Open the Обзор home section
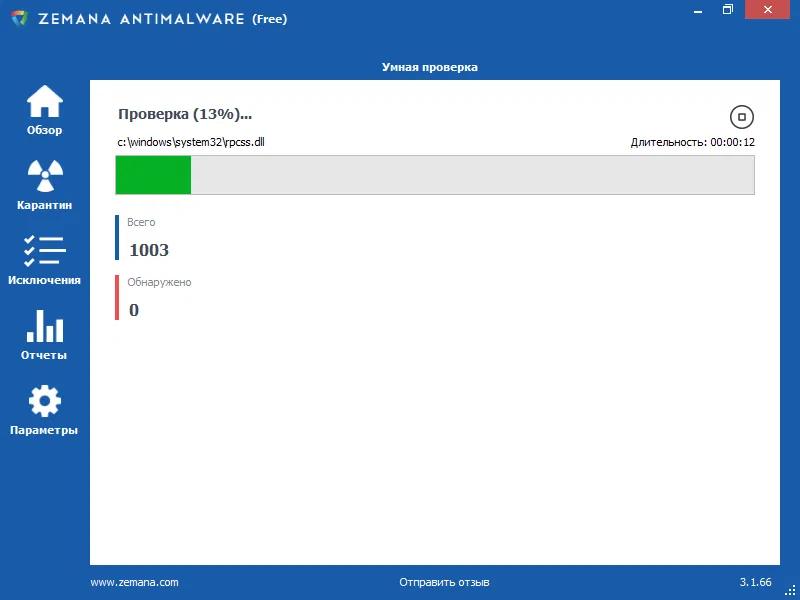Image resolution: width=800 pixels, height=600 pixels. pos(44,110)
